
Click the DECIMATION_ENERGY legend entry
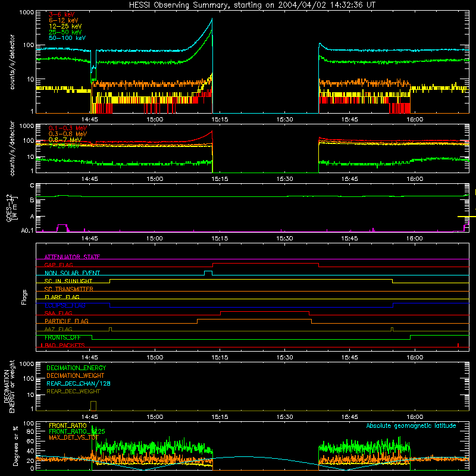[76, 368]
